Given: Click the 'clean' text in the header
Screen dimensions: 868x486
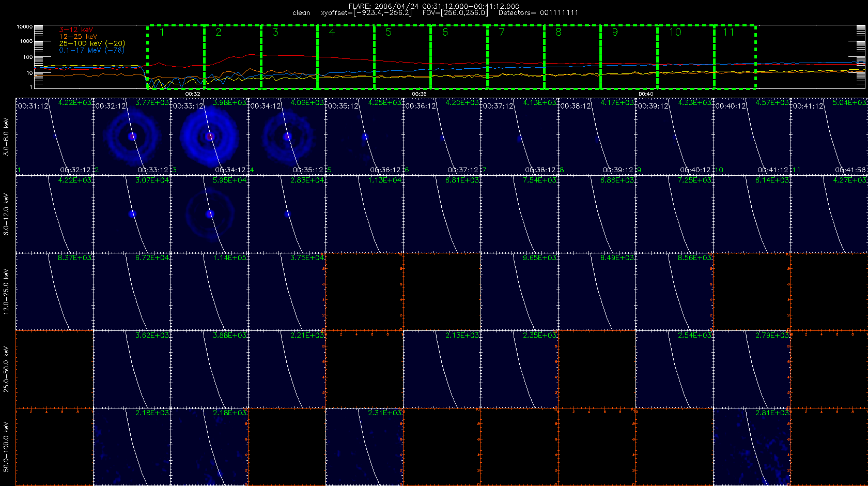Looking at the screenshot, I should click(301, 13).
